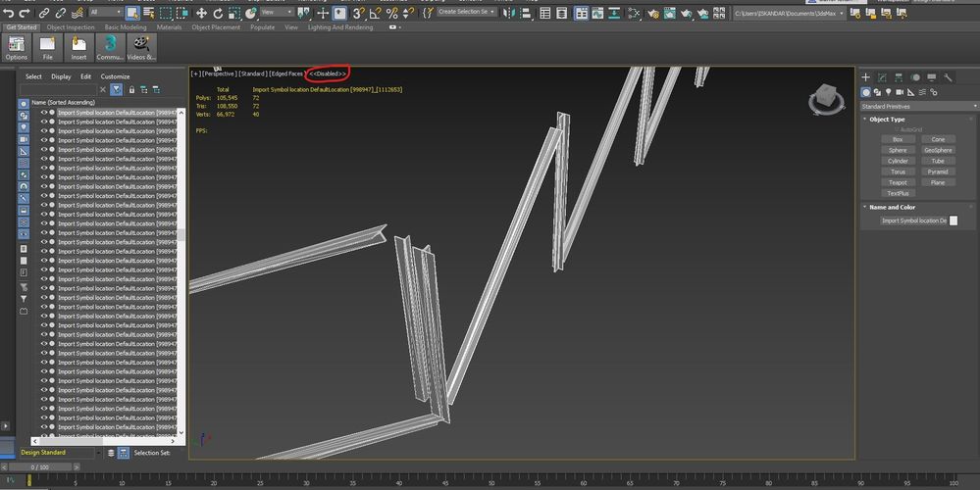Open the Create Selection Set dropdown
Image resolution: width=980 pixels, height=490 pixels.
tap(466, 12)
